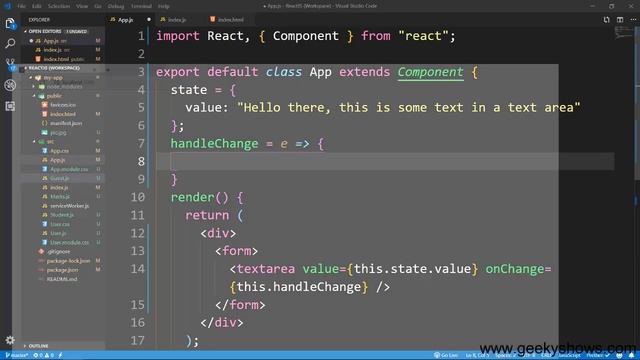Image resolution: width=640 pixels, height=360 pixels.
Task: Open the Debug view icon
Action: (10, 85)
